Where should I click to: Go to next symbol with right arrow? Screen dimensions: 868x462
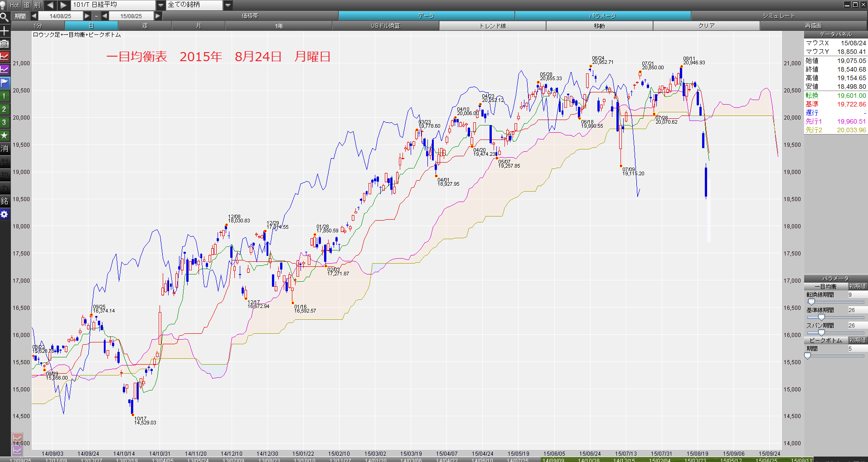(64, 5)
